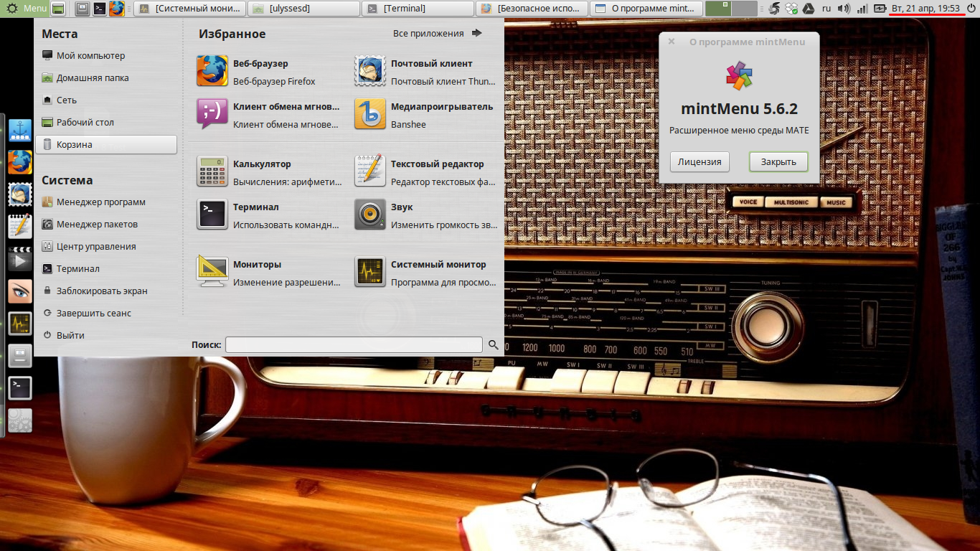Launch terminal from top panel launcher
Screen dimensions: 980x551
tap(100, 9)
